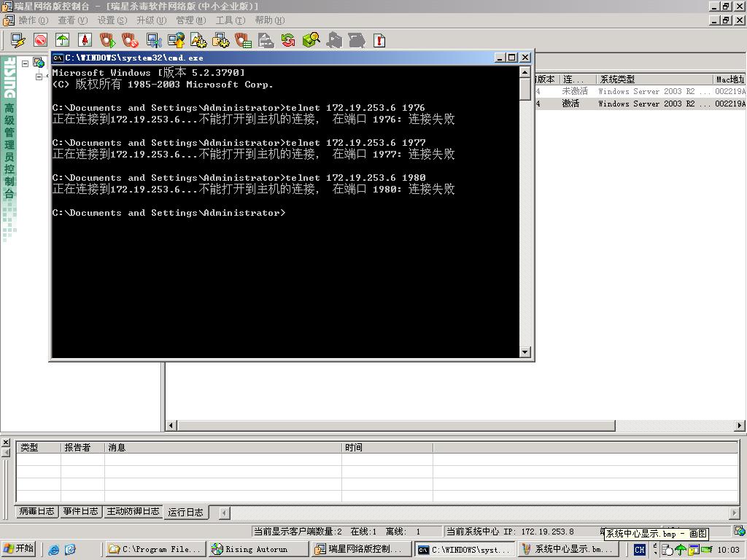The height and width of the screenshot is (560, 747).
Task: Click the computer with yellow gear icon
Action: 220,40
